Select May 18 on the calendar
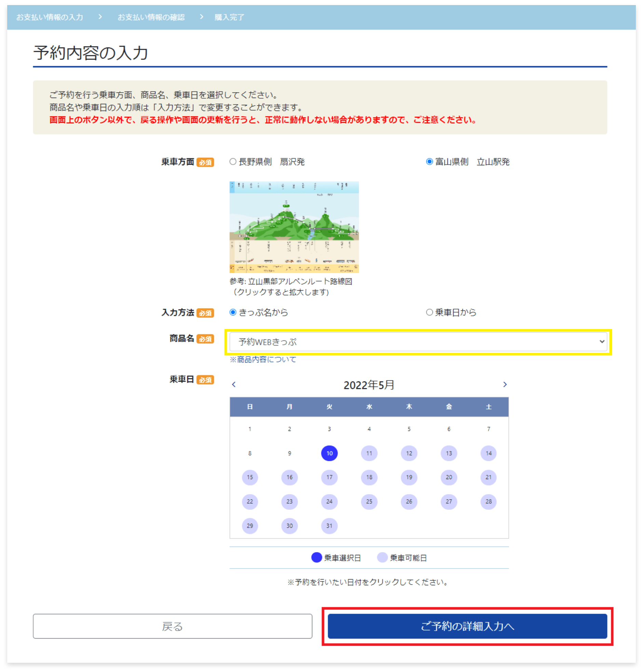 pyautogui.click(x=369, y=477)
